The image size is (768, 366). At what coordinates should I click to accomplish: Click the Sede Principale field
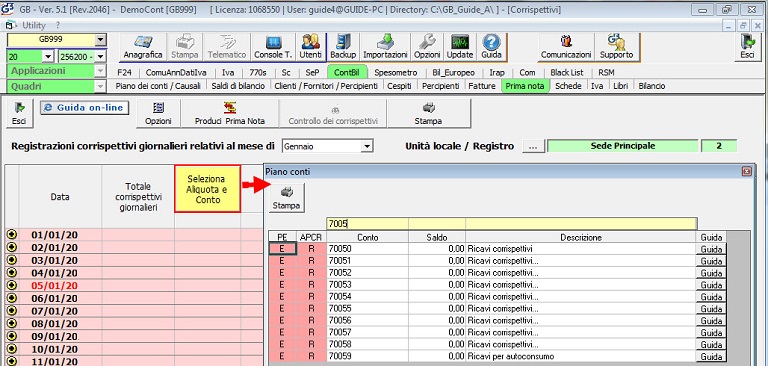click(623, 146)
